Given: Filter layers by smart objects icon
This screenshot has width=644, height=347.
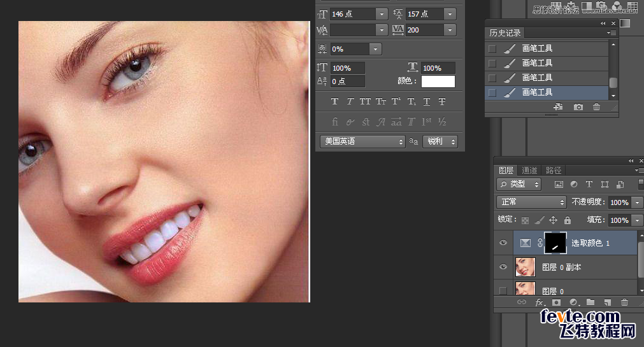Looking at the screenshot, I should (620, 185).
